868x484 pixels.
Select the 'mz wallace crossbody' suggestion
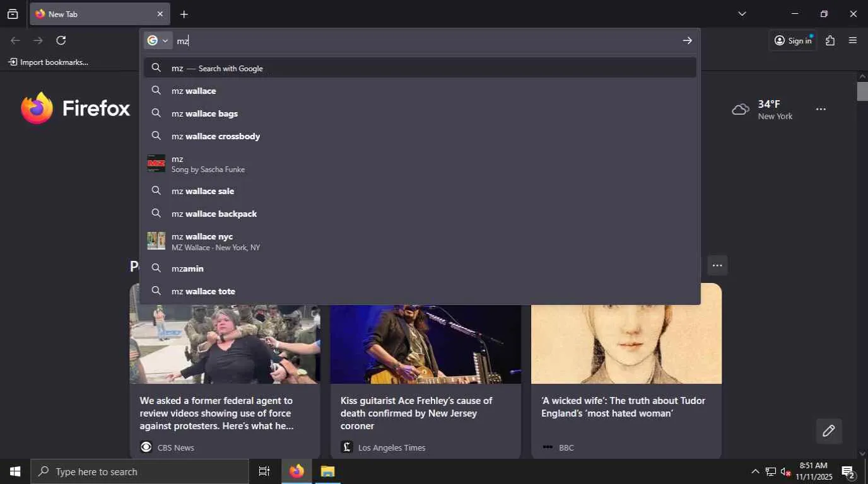coord(420,136)
